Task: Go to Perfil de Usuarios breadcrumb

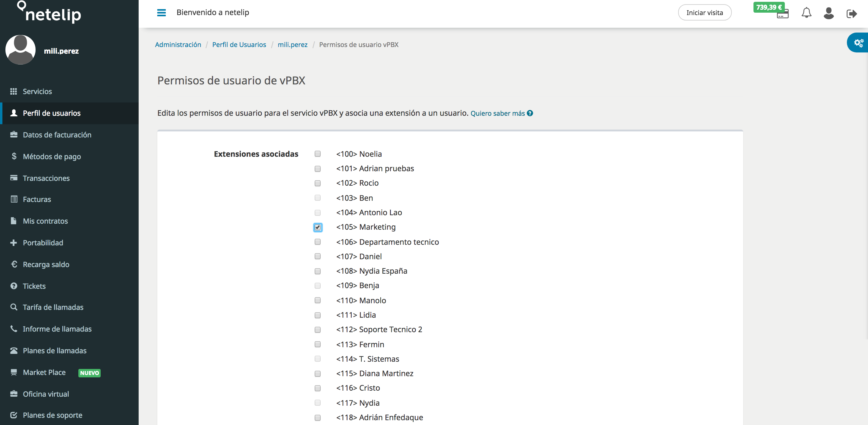Action: (239, 45)
